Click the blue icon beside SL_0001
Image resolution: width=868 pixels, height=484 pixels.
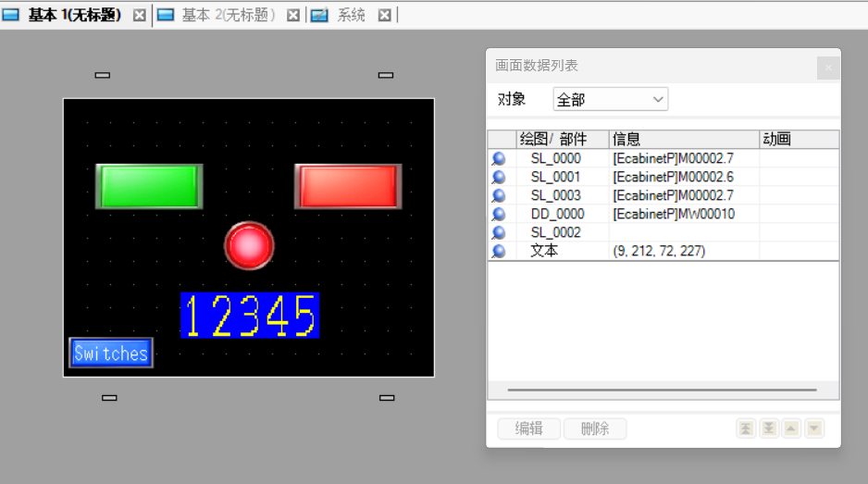[x=499, y=178]
